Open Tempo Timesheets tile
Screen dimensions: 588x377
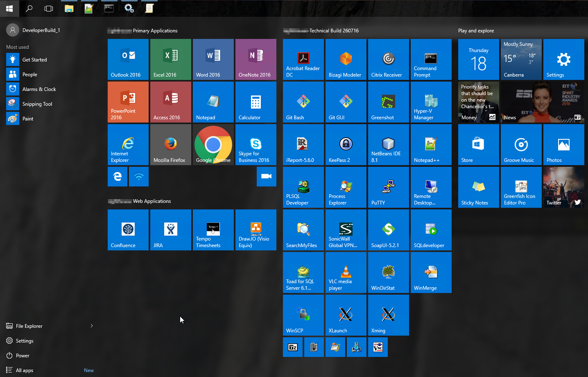click(213, 230)
